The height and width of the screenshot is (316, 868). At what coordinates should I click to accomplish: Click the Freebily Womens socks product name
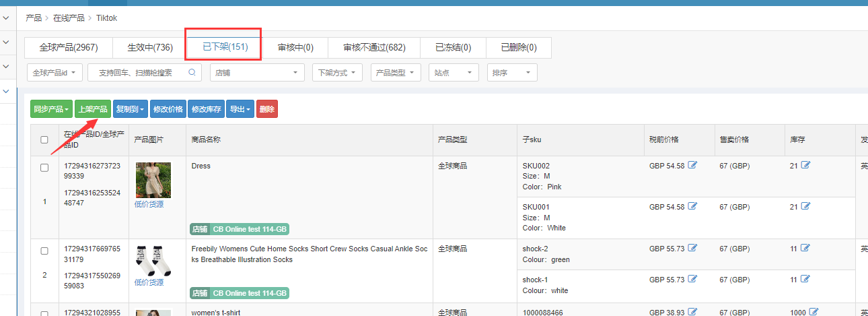coord(310,254)
